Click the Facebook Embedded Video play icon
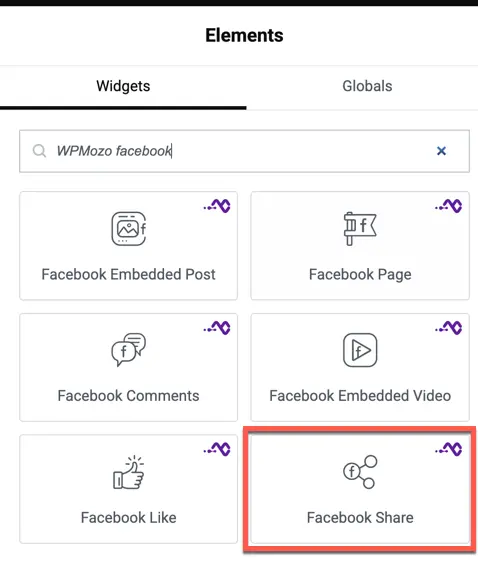The image size is (478, 566). click(x=360, y=350)
